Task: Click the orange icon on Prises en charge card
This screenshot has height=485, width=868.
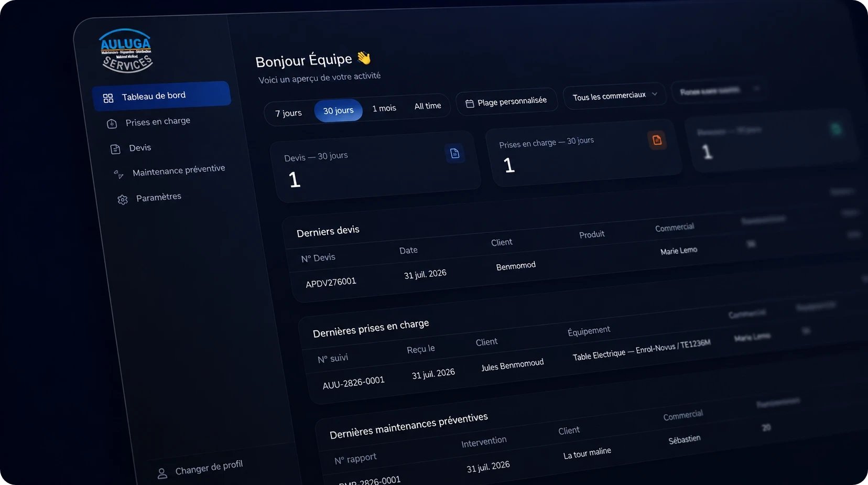Action: point(657,140)
